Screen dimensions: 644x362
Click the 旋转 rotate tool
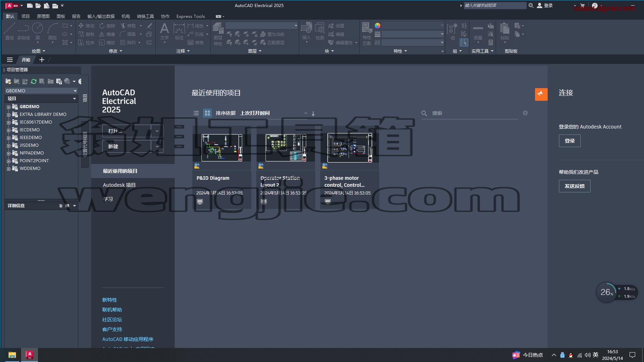coord(107,26)
